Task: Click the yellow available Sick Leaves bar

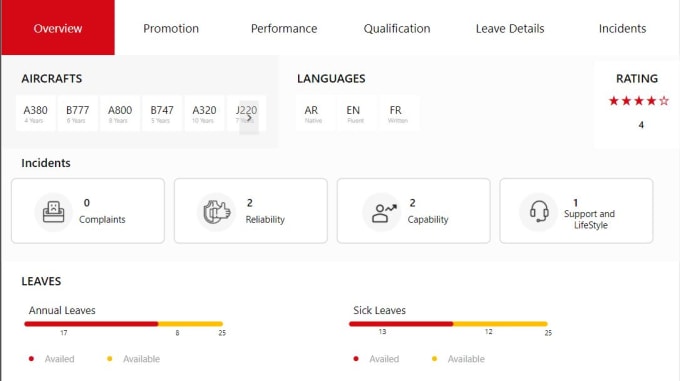Action: point(500,324)
